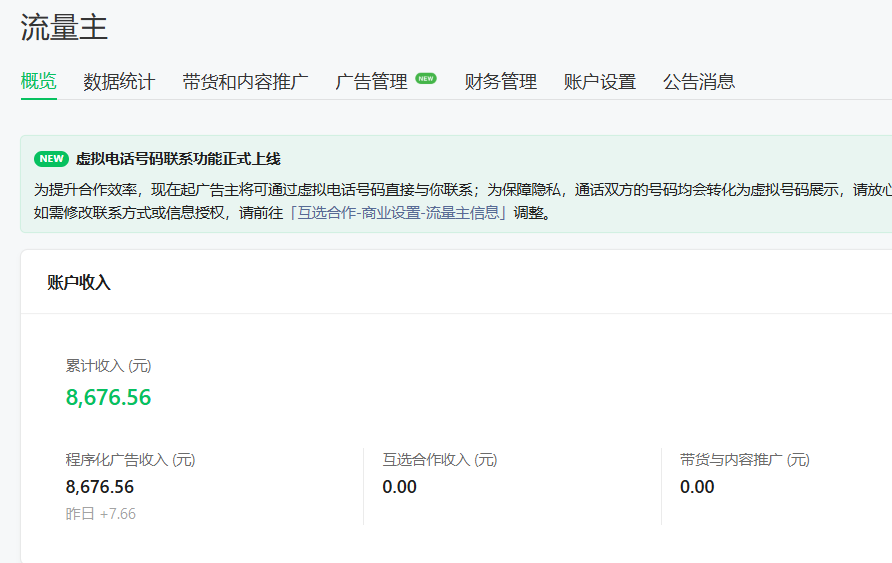This screenshot has height=563, width=892.
Task: Open the 账户设置 tab
Action: [600, 81]
